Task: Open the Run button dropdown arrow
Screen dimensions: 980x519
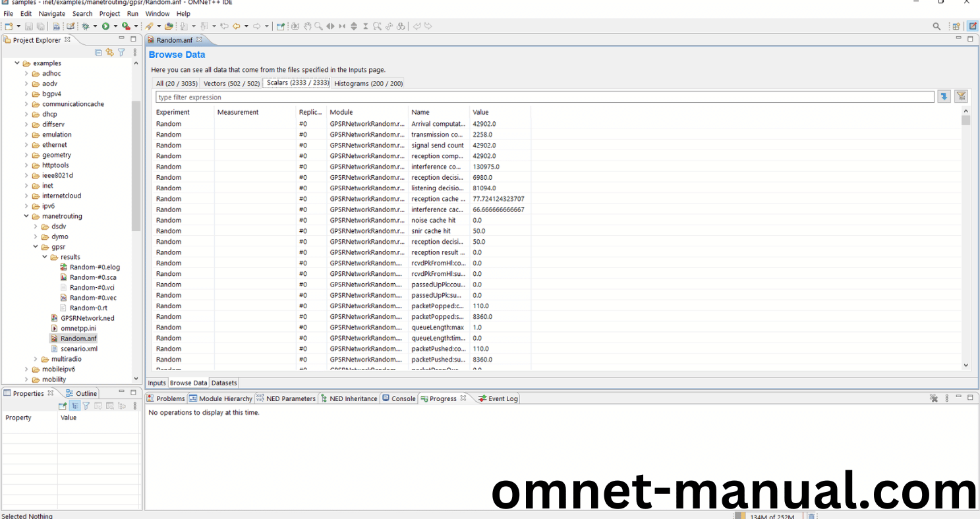Action: pos(115,26)
